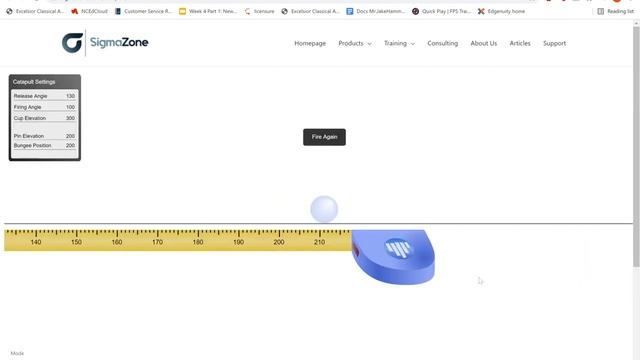640x360 pixels.
Task: Open the Edgenuity home bookmark
Action: (x=501, y=11)
